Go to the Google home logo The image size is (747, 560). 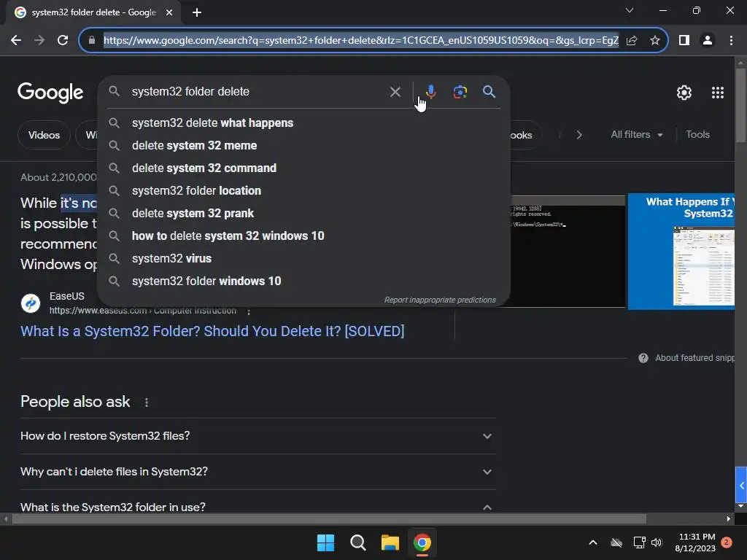[x=50, y=93]
